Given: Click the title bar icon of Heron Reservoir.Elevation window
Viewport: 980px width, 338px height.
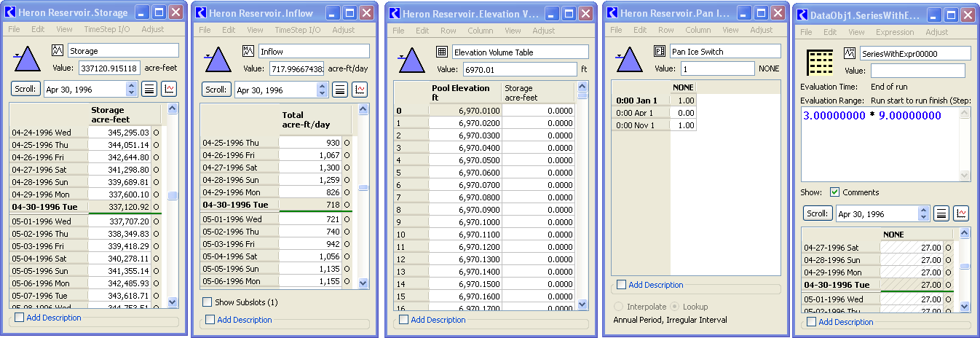Looking at the screenshot, I should coord(394,12).
